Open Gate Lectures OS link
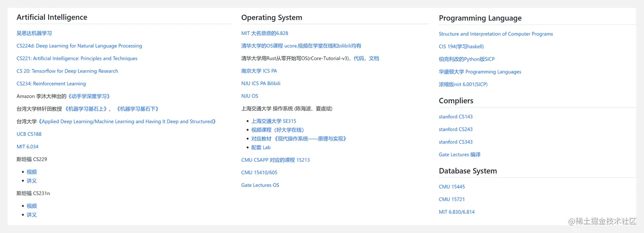 coord(260,185)
